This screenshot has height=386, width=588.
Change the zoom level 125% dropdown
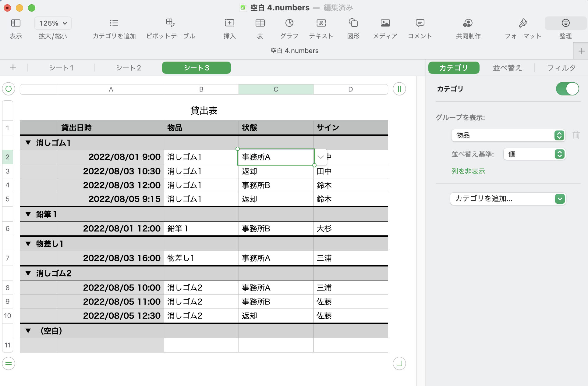tap(53, 23)
